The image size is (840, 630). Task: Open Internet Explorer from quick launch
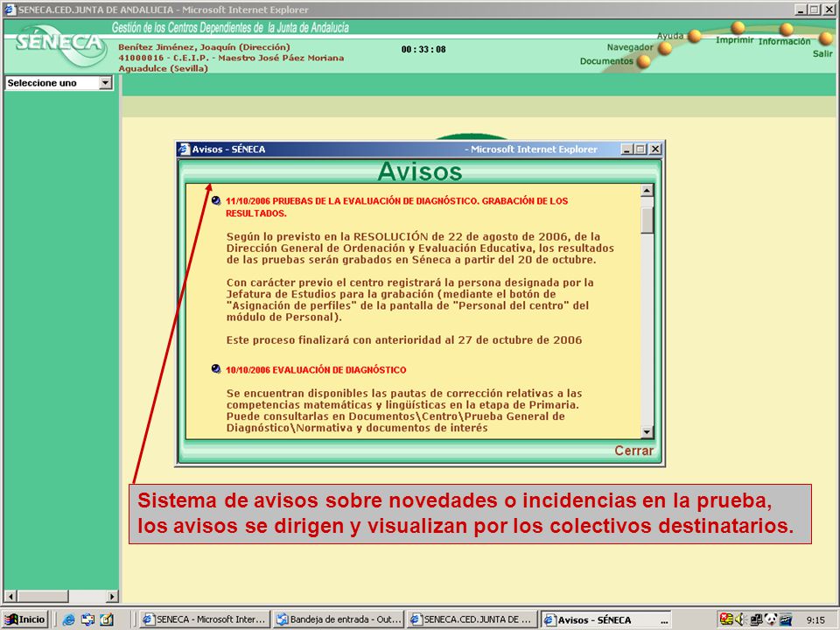click(x=68, y=619)
